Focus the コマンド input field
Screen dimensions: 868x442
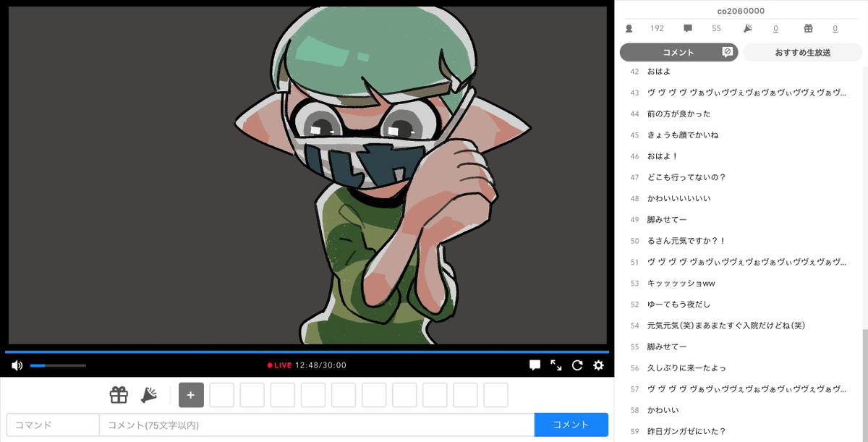53,425
